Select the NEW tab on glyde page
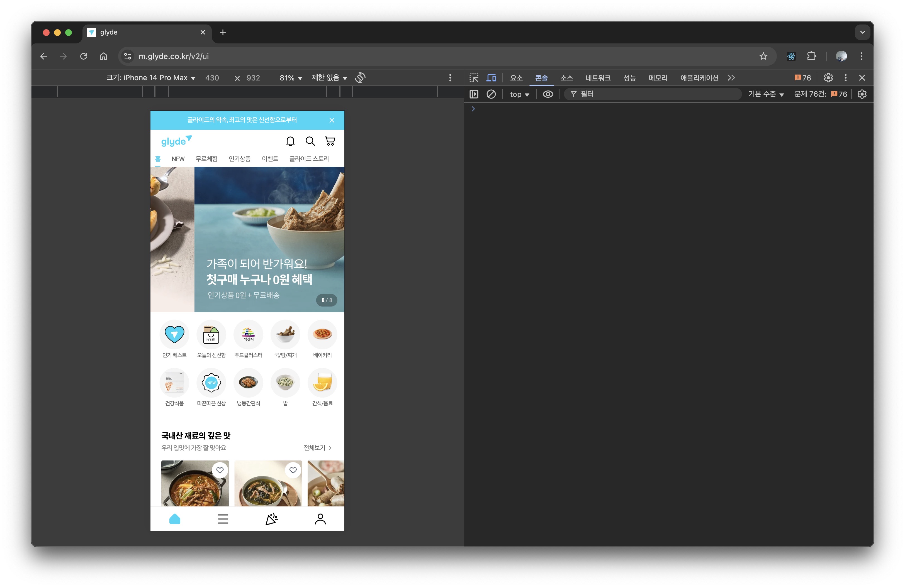 (x=178, y=159)
